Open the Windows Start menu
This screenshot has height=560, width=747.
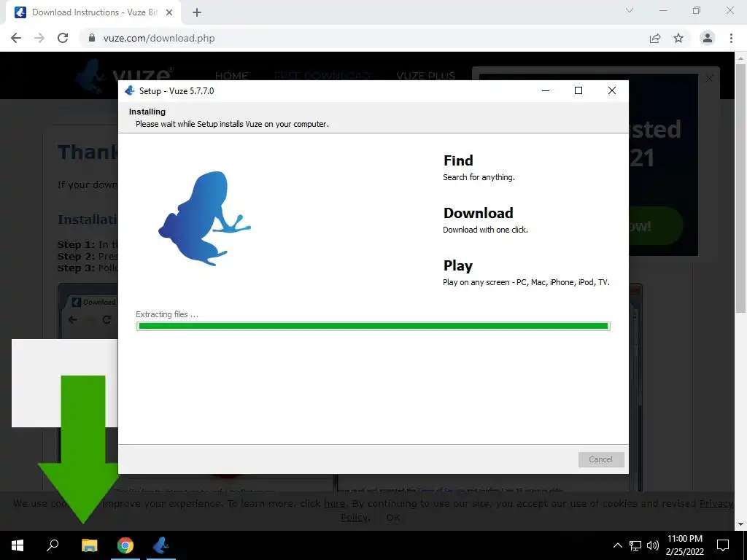tap(18, 545)
